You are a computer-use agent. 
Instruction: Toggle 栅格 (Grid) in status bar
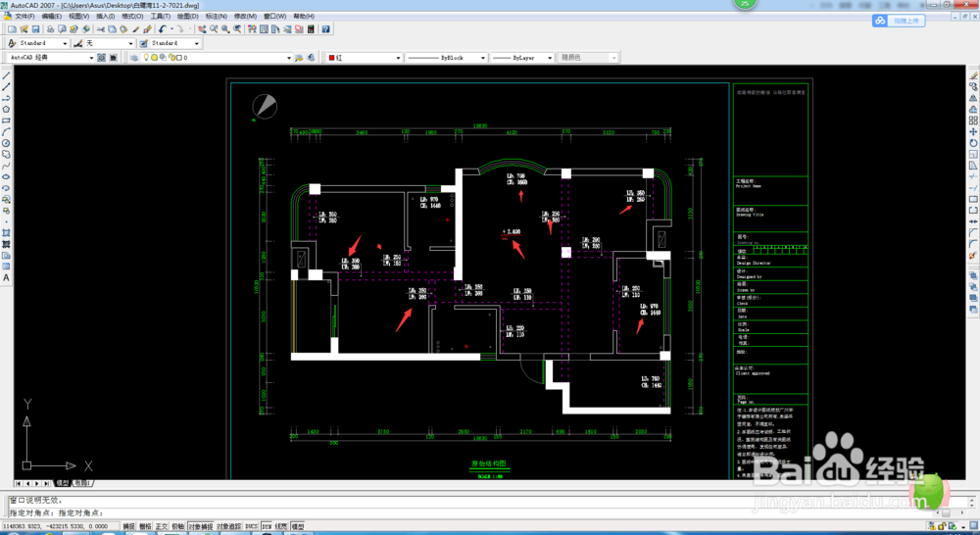[x=145, y=527]
